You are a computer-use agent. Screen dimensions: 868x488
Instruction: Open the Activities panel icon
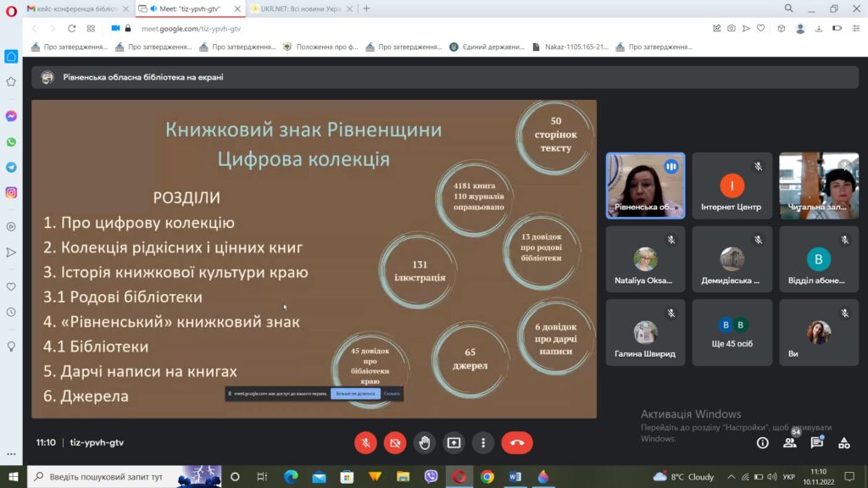point(843,442)
